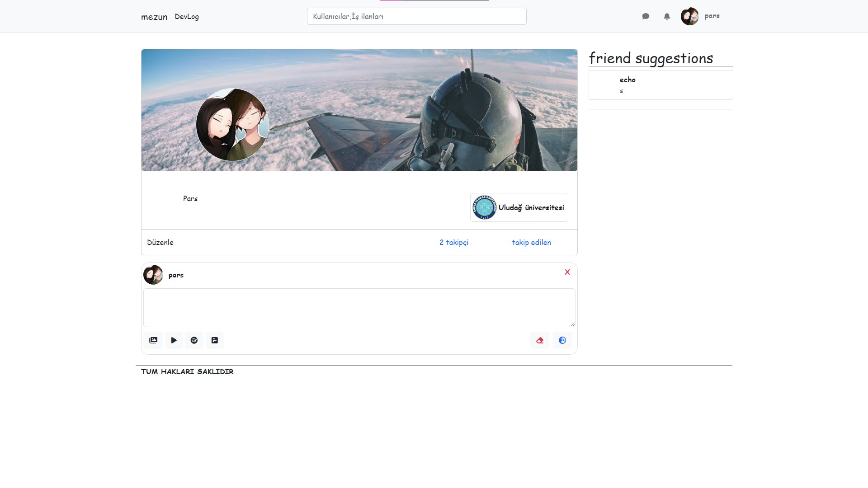
Task: Click the friend suggestions heading
Action: tap(651, 58)
